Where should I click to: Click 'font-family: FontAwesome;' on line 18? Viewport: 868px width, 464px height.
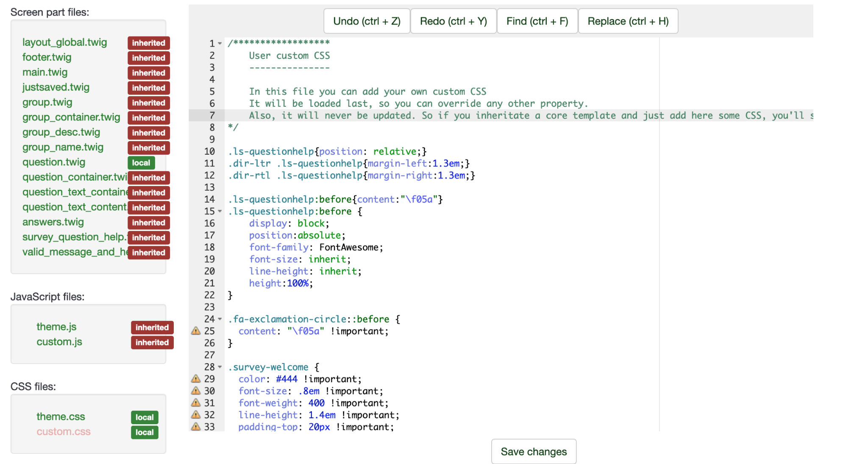point(316,247)
